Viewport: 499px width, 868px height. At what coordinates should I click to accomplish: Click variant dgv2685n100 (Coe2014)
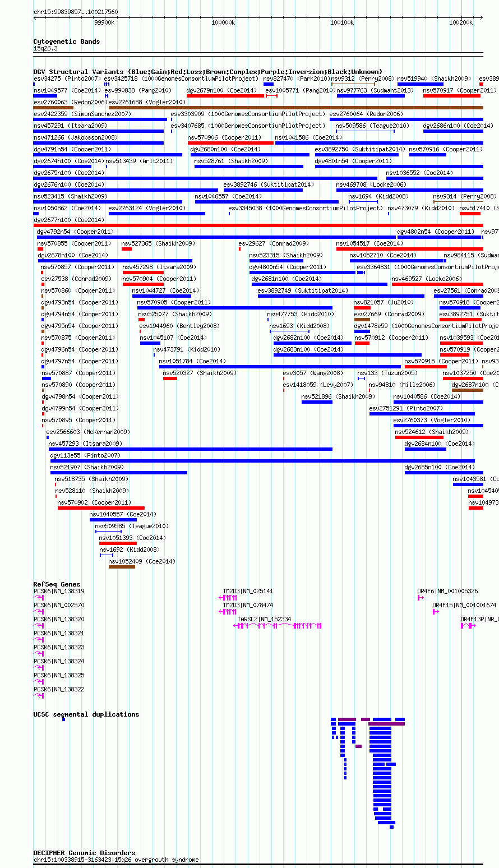440,467
